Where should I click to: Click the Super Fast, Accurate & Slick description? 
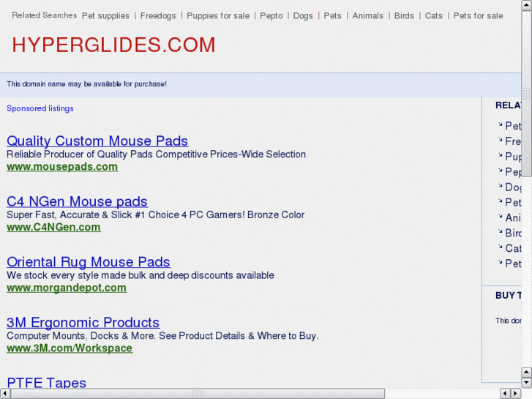[x=155, y=215]
